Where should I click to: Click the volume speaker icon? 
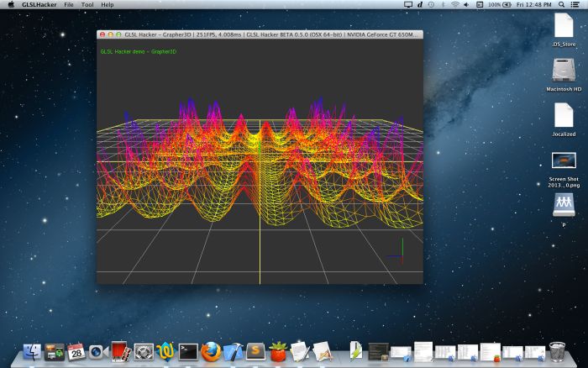(x=466, y=4)
